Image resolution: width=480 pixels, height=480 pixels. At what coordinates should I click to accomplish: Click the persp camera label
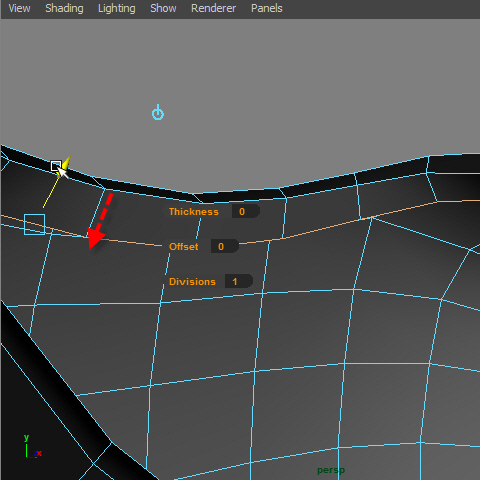(x=331, y=470)
